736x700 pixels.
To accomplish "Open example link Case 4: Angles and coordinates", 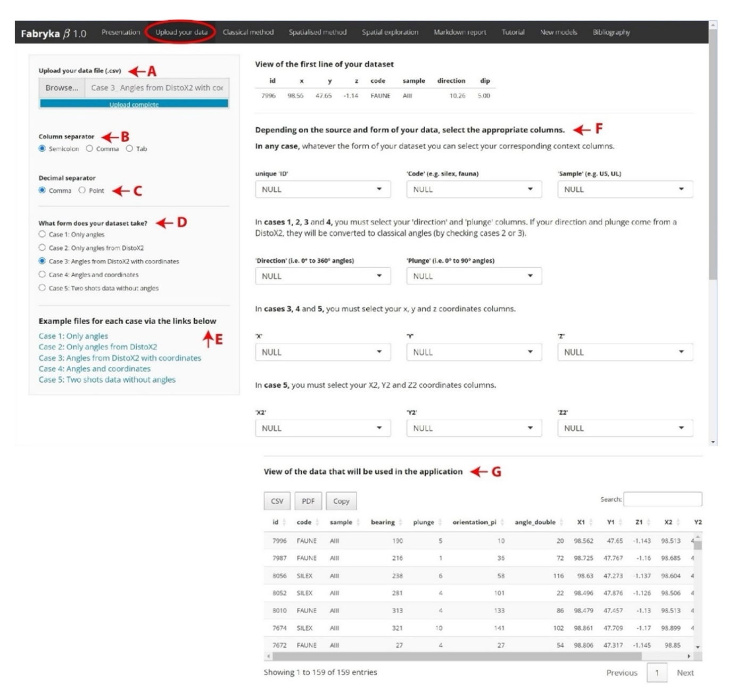I will 94,368.
